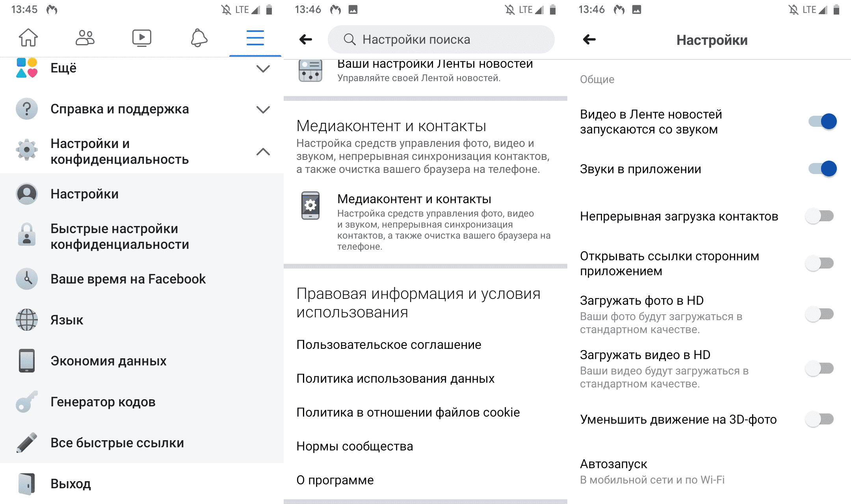Open Ваше время на Facebook entry
The image size is (851, 504).
[142, 279]
